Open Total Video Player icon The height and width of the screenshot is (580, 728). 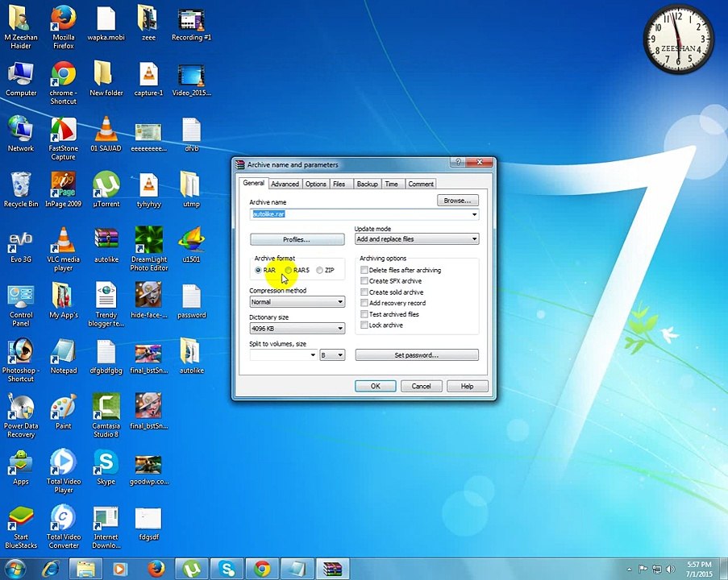(x=64, y=471)
